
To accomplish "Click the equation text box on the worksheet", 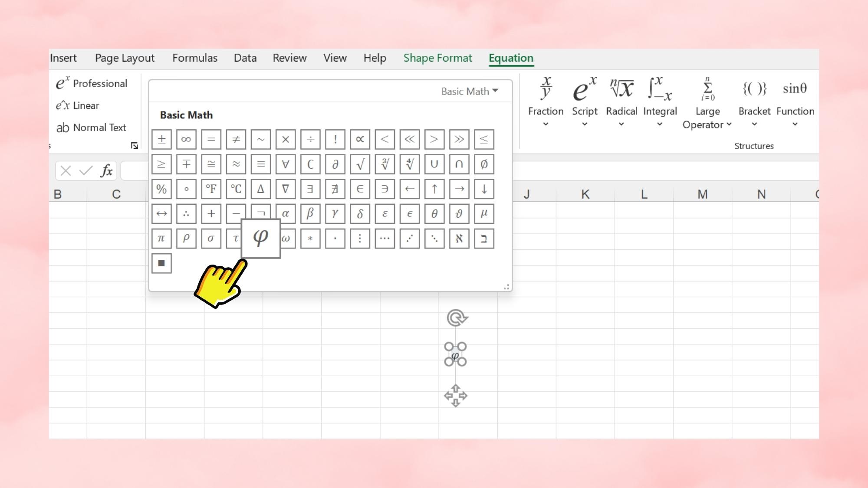I will pos(455,356).
